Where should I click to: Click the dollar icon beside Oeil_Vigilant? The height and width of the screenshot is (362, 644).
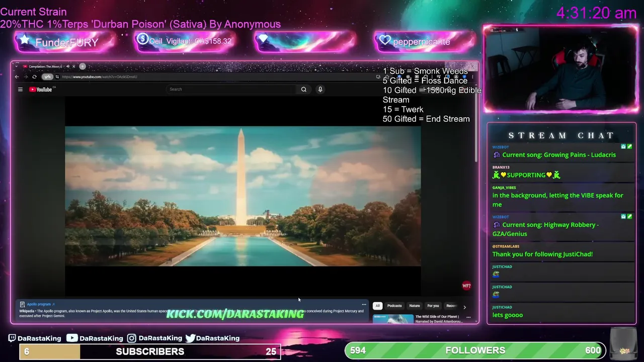(142, 39)
